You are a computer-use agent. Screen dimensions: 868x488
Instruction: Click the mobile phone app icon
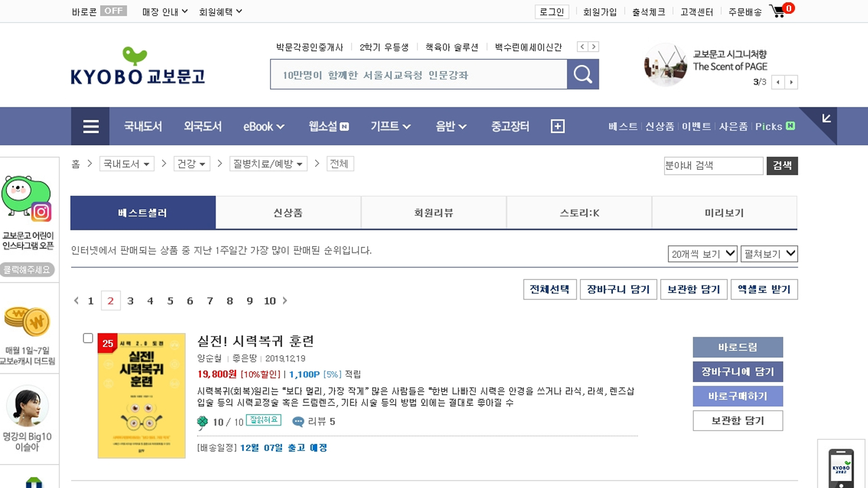coord(841,468)
